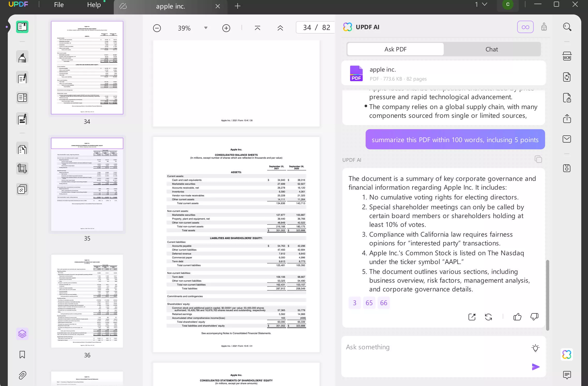The image size is (588, 386).
Task: Open the comments panel icon bottom right
Action: coord(567,375)
